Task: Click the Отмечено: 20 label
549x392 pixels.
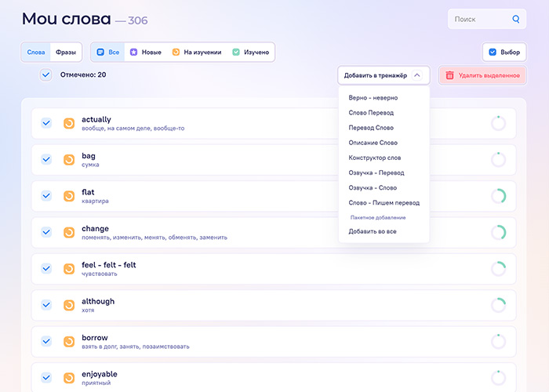Action: tap(83, 74)
